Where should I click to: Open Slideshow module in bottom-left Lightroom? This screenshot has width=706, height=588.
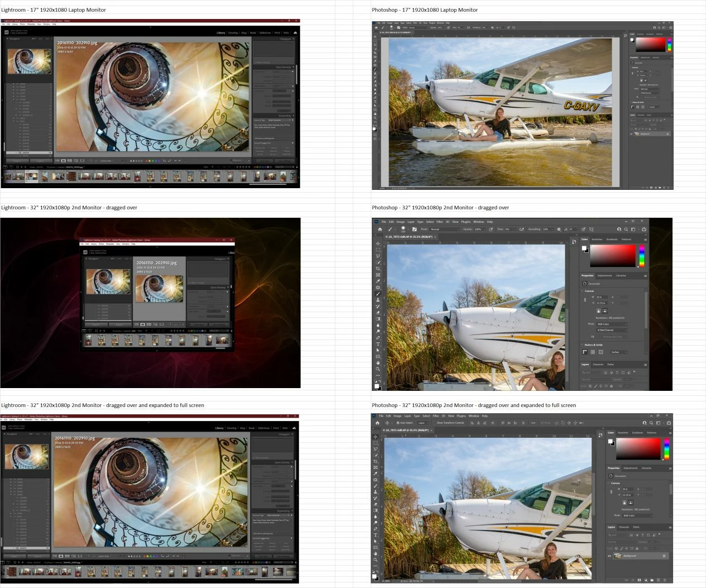tap(264, 428)
